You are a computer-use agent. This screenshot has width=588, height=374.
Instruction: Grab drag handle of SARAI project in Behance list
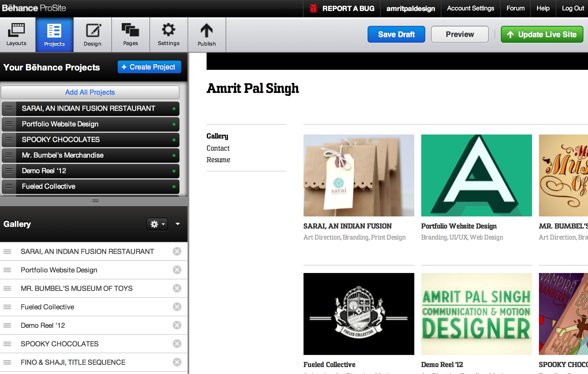click(x=9, y=109)
